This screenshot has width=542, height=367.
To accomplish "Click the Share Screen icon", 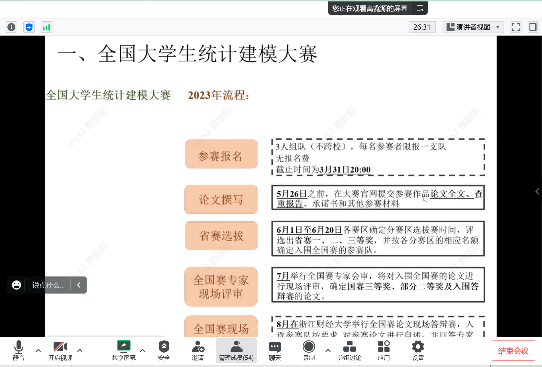I will tap(124, 350).
